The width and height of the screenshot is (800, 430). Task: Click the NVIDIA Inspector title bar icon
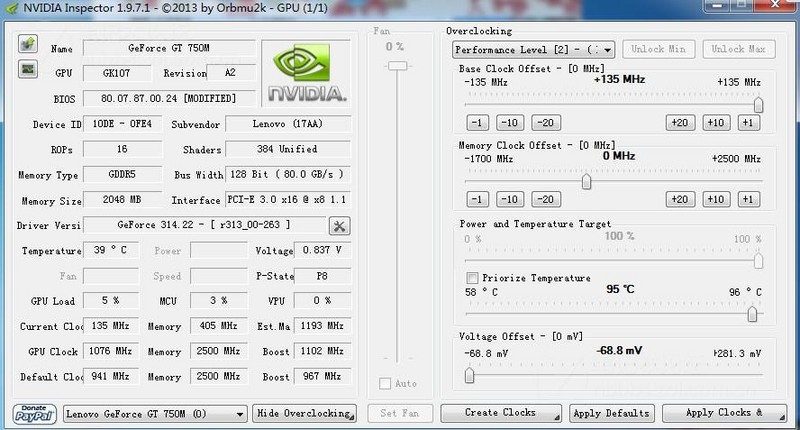tap(11, 8)
